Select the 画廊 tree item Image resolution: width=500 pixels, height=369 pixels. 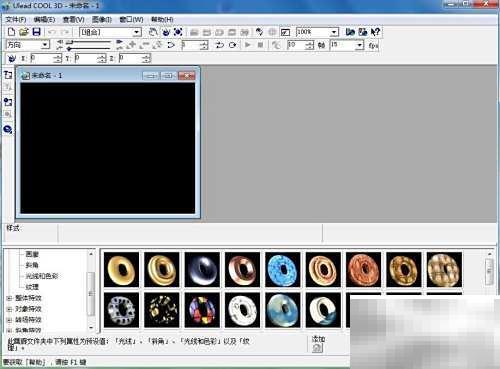point(32,254)
